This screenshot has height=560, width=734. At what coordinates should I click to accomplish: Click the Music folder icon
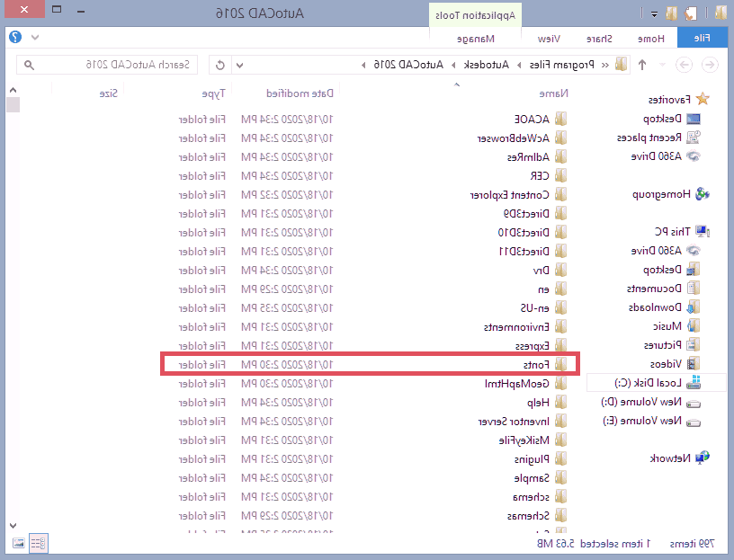[694, 325]
